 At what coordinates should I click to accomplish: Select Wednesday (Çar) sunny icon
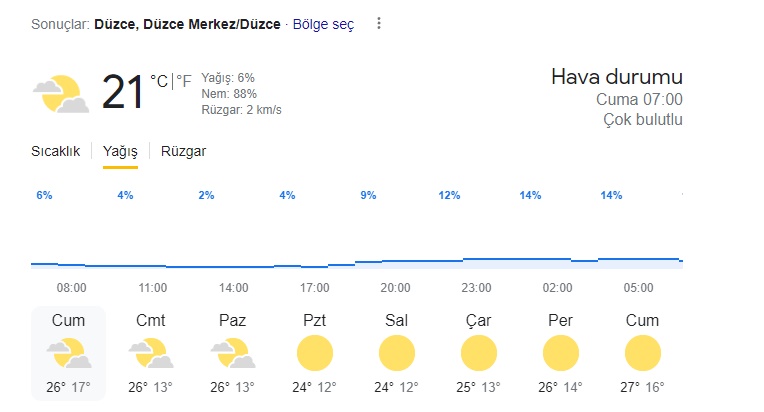(478, 353)
